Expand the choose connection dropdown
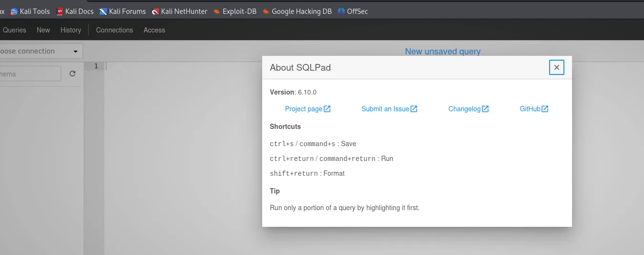Viewport: 644px width, 255px height. (x=41, y=51)
